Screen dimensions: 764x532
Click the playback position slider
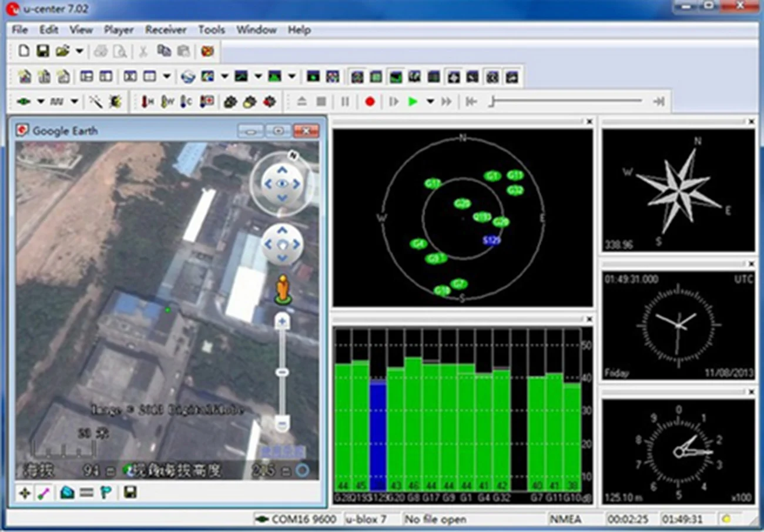[566, 102]
